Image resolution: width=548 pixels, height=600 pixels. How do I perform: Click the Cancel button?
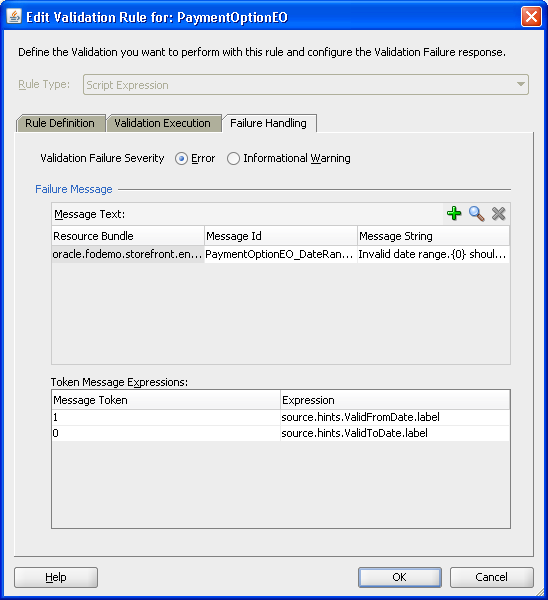(491, 577)
